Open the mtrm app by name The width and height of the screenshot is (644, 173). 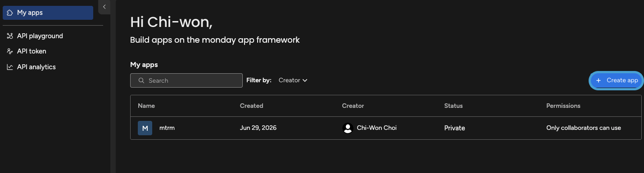tap(167, 128)
